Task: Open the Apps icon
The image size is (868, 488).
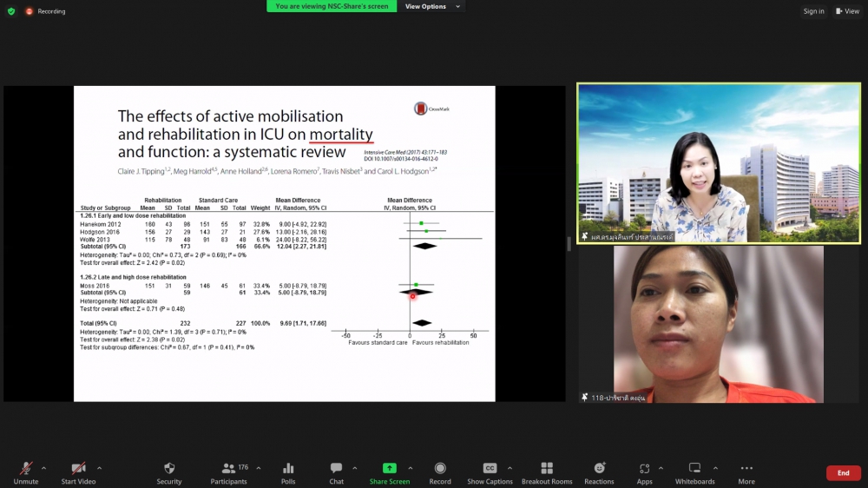Action: (x=644, y=469)
